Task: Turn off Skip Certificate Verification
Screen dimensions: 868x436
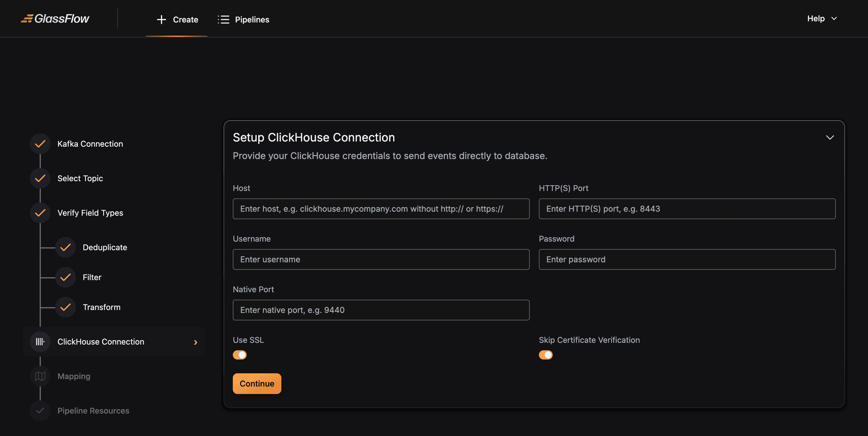Action: coord(546,355)
